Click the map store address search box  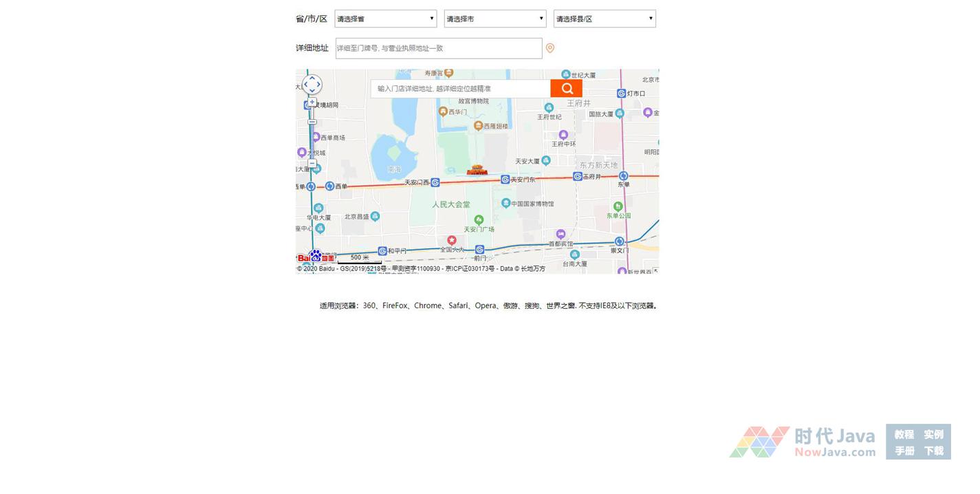tap(460, 89)
